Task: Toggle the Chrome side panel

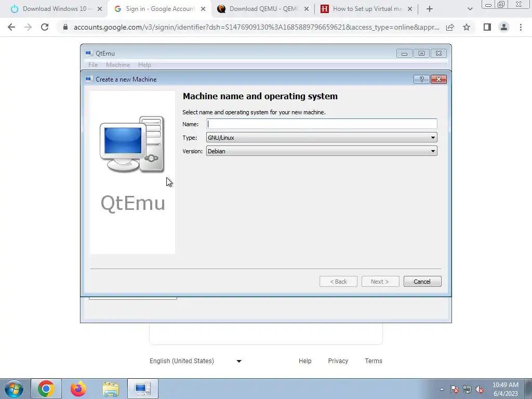Action: 487,27
